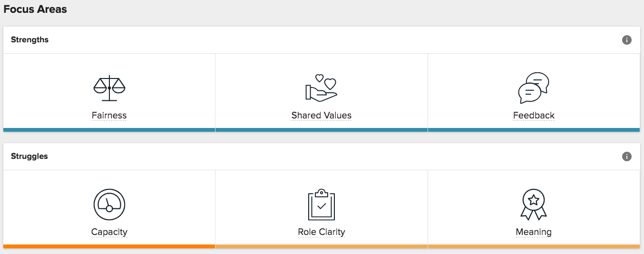This screenshot has height=254, width=644.
Task: Click the blue bar beneath Fairness
Action: click(x=109, y=130)
